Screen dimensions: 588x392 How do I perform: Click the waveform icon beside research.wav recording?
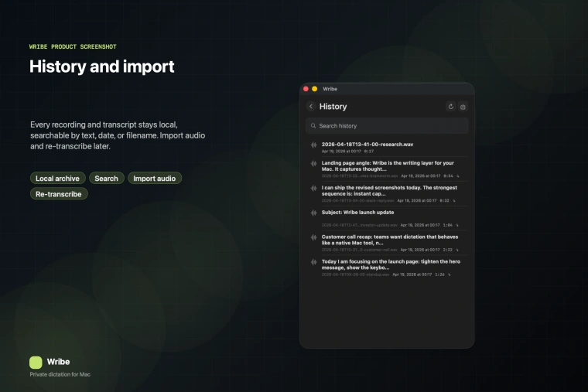pyautogui.click(x=313, y=145)
